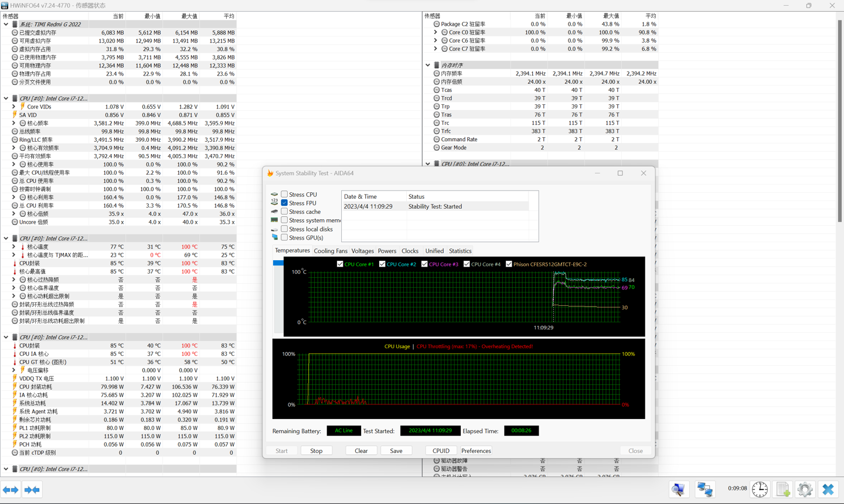Collapse the 系统: TIMI Redmi G 2022 group
The width and height of the screenshot is (844, 504).
6,25
